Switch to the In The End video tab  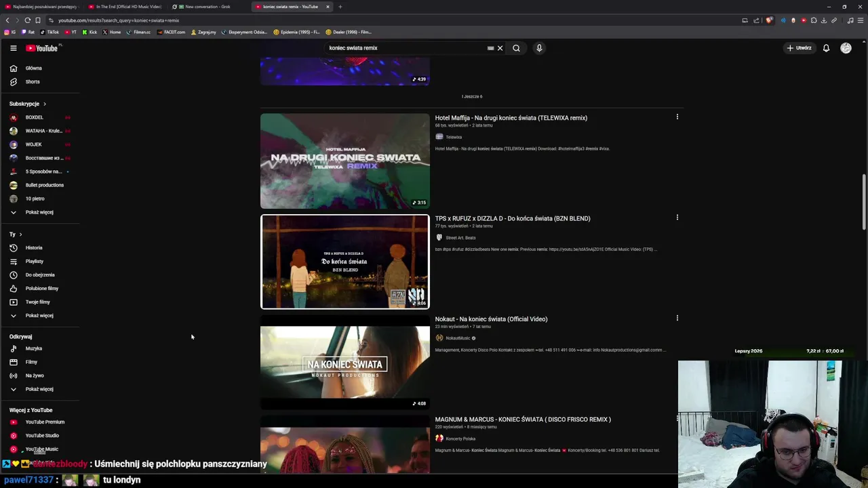(x=125, y=7)
